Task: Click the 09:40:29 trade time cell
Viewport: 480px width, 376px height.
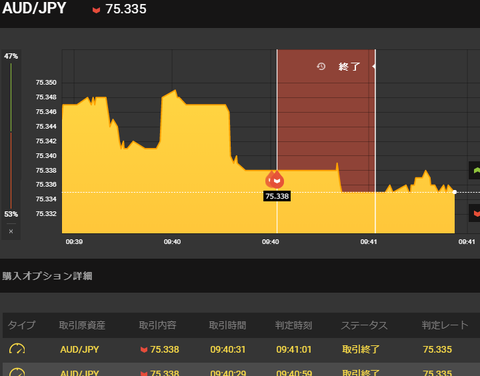Action: (228, 373)
